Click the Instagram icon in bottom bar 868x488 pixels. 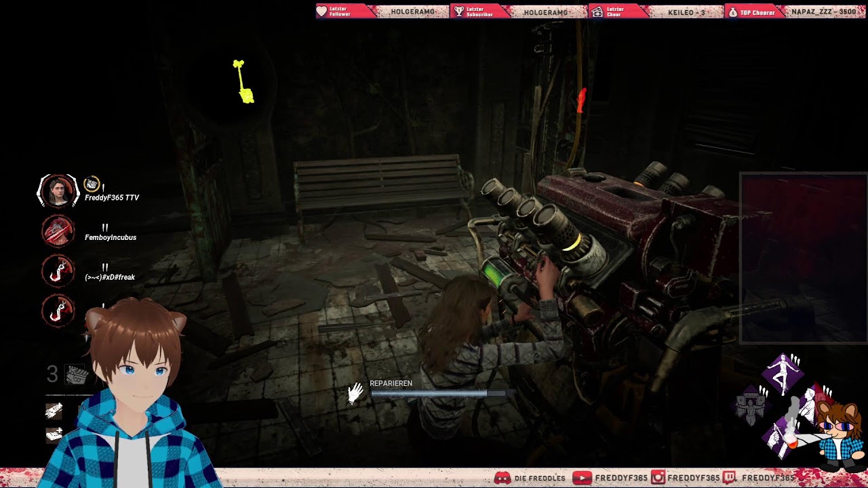click(x=658, y=478)
